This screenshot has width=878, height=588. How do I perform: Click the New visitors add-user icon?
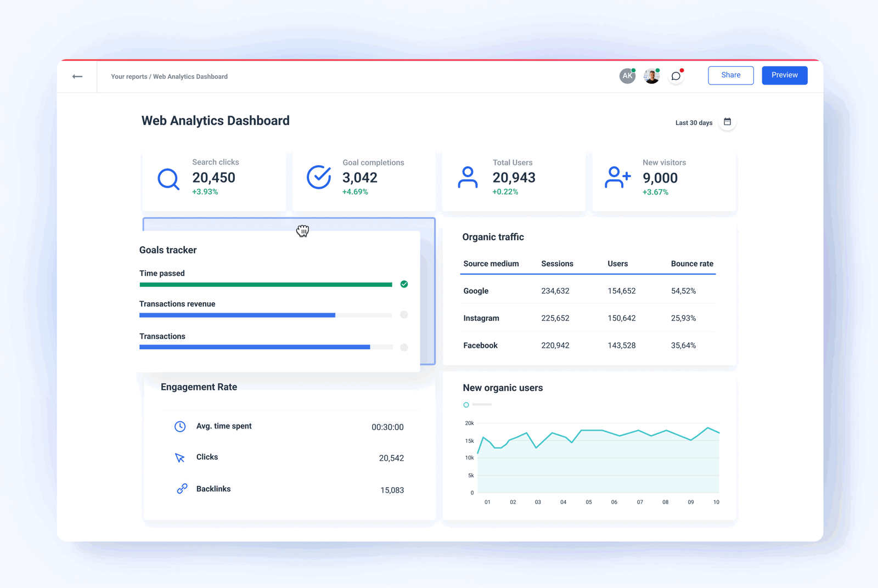(x=617, y=177)
